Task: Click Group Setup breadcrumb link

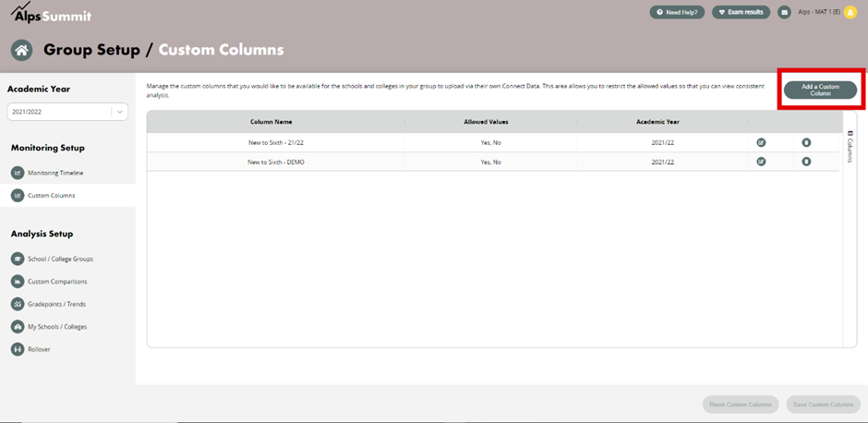Action: coord(92,50)
